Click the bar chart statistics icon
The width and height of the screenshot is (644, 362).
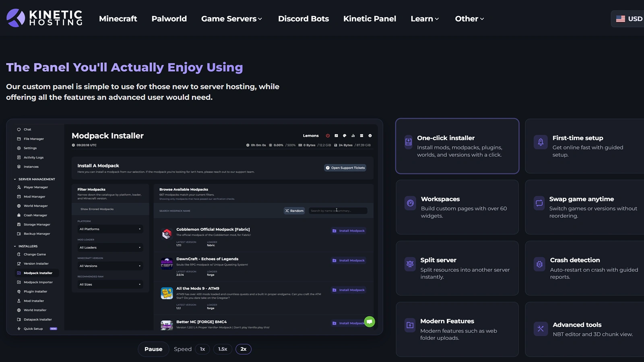point(353,136)
